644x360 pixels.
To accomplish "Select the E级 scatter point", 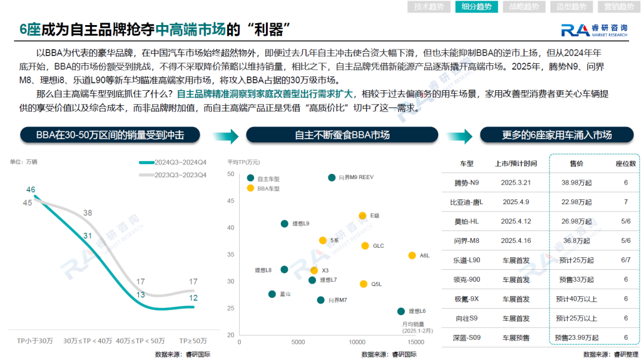I will click(x=363, y=216).
